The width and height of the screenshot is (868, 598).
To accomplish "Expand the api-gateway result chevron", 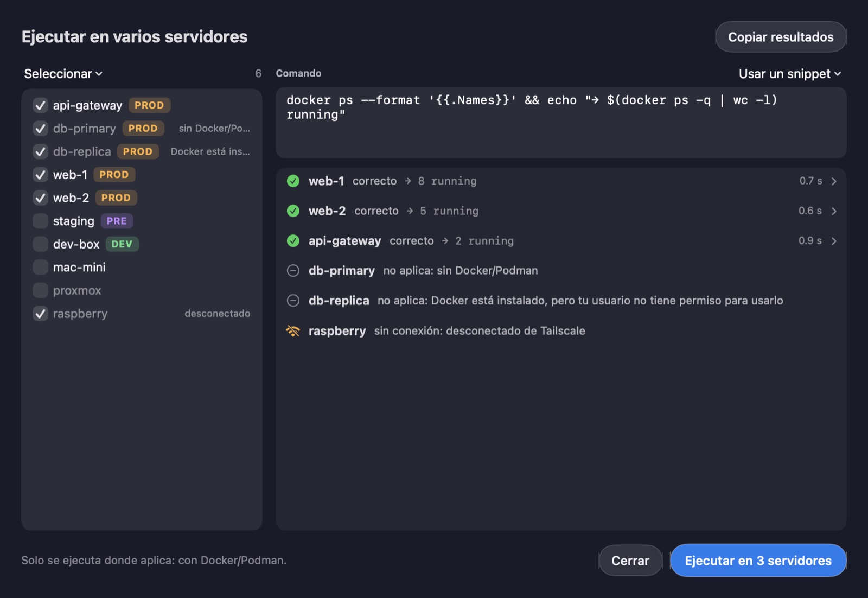I will (834, 241).
